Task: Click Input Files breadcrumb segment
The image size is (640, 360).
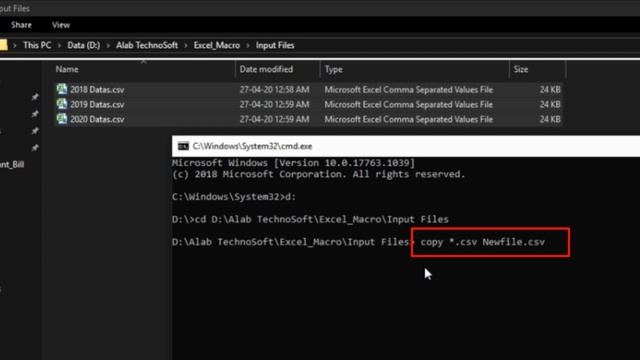Action: point(275,45)
